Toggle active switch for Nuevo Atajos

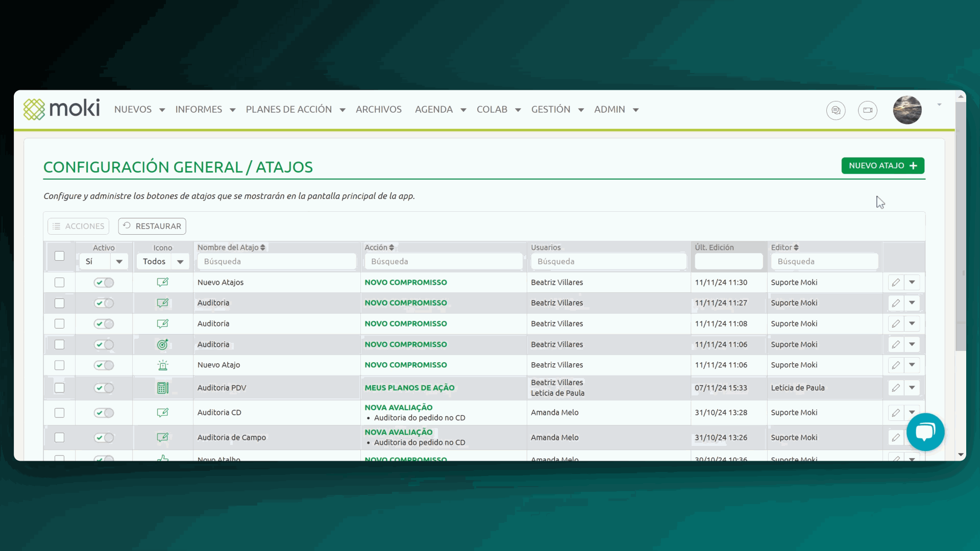(x=104, y=283)
